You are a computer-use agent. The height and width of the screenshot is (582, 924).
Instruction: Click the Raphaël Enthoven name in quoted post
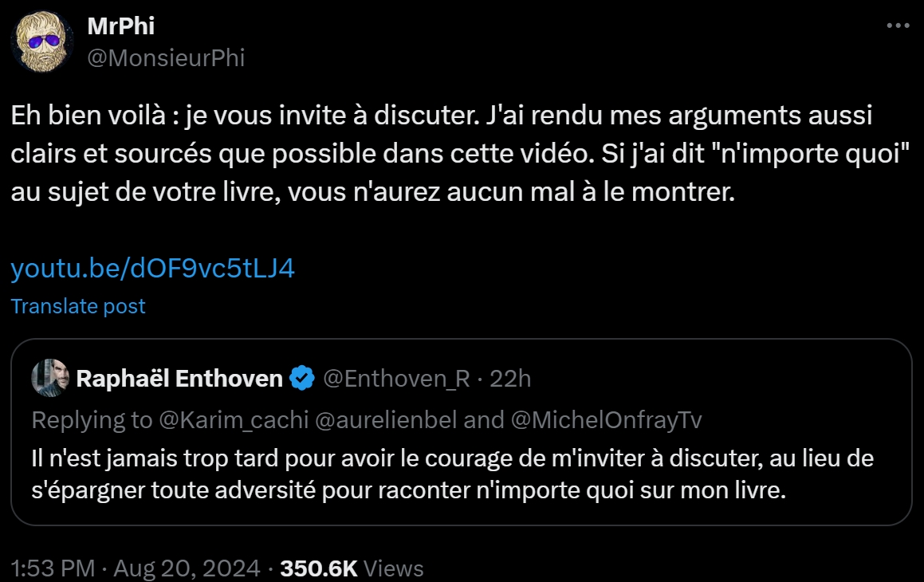(179, 379)
